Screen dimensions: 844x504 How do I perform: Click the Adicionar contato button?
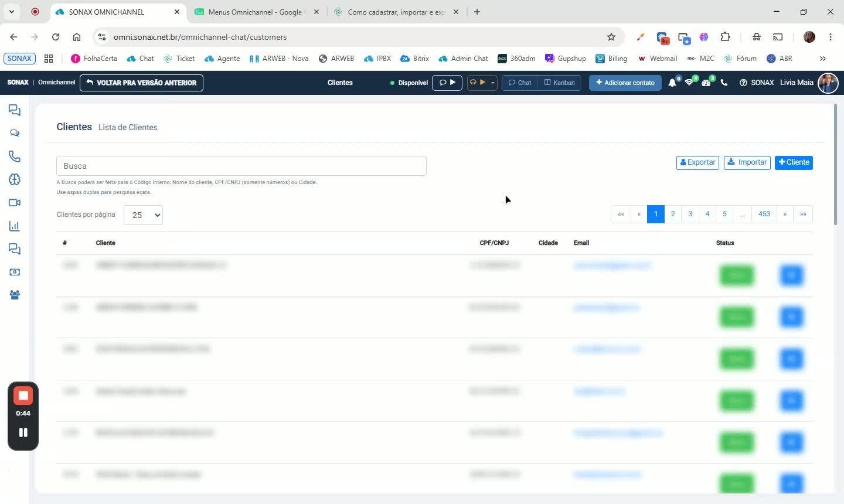[625, 83]
